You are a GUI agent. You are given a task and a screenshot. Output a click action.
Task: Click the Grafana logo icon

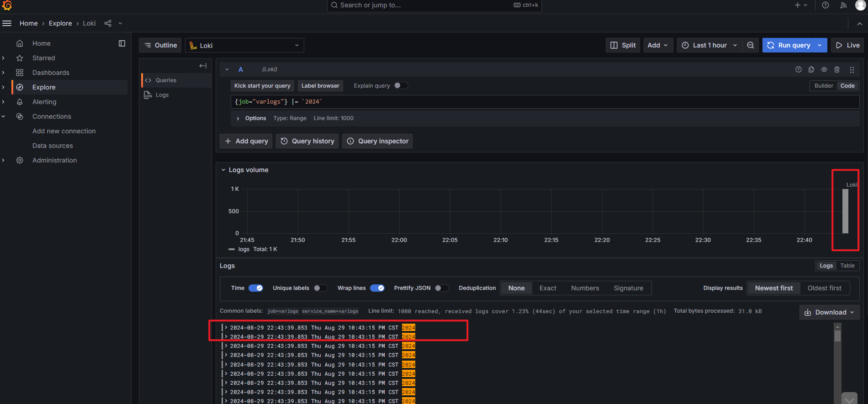point(7,5)
